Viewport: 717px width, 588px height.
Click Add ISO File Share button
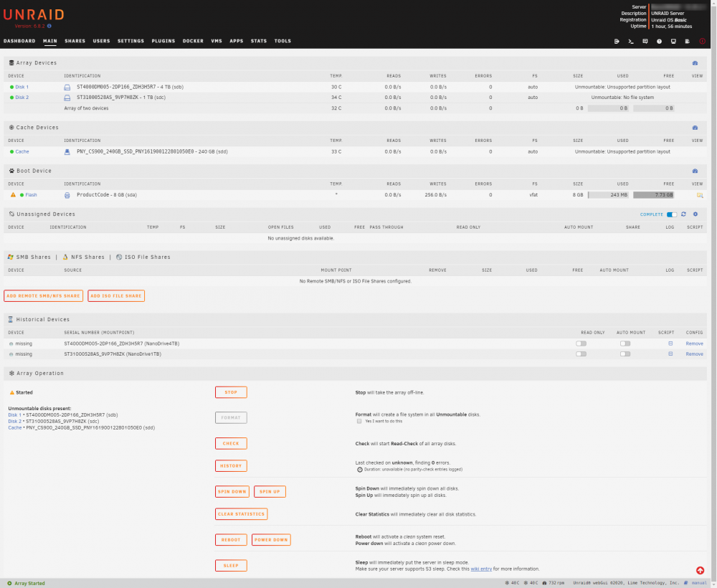point(116,296)
